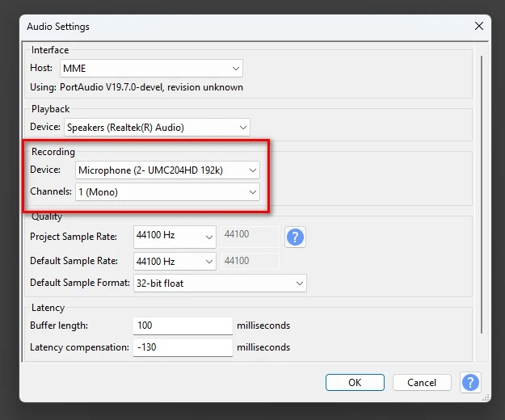Close the Audio Settings dialog
The image size is (505, 420).
click(x=479, y=26)
